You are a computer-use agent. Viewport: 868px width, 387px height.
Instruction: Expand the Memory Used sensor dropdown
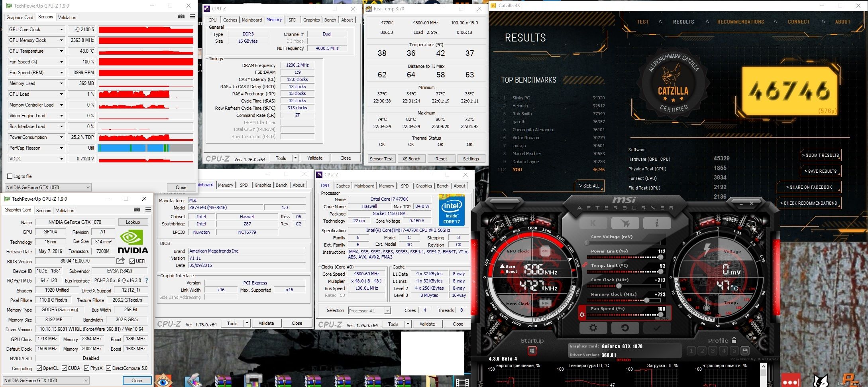[x=61, y=83]
